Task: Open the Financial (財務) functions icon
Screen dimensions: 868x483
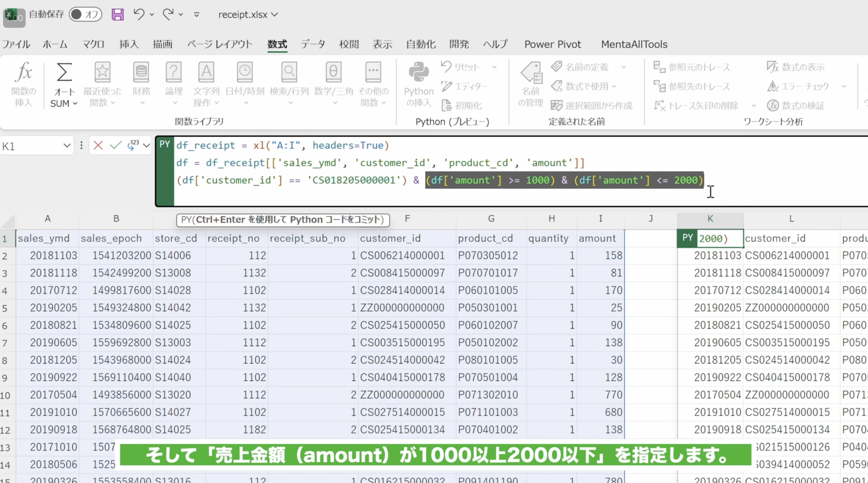Action: (141, 72)
